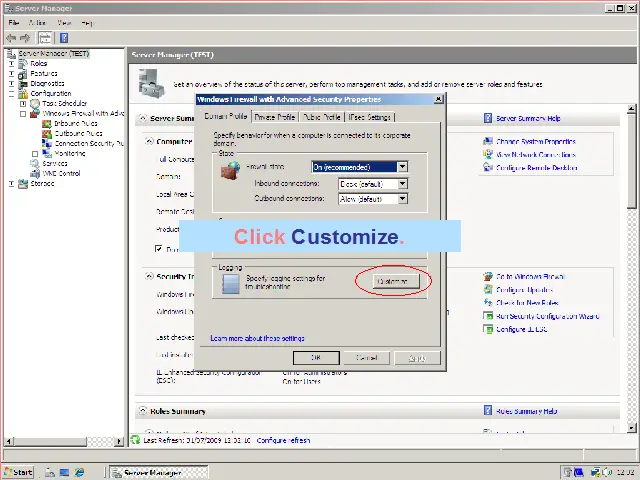Toggle checkbox below Product row in Computer section

[159, 249]
